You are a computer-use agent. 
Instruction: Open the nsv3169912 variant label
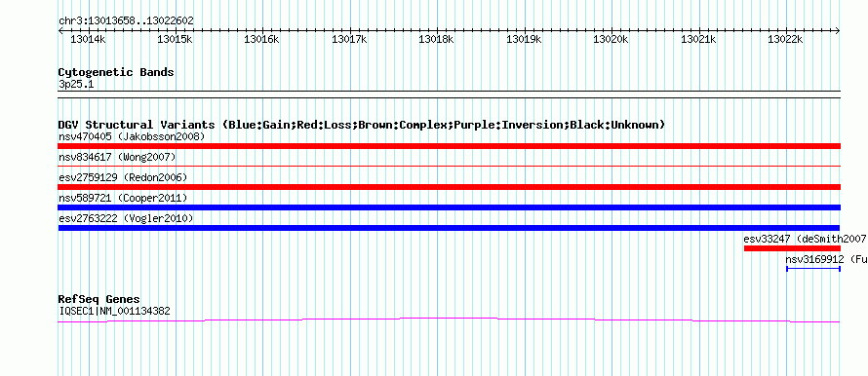826,259
